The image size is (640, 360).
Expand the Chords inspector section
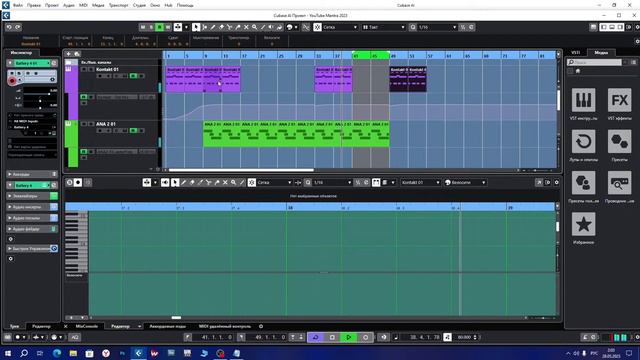(32, 174)
